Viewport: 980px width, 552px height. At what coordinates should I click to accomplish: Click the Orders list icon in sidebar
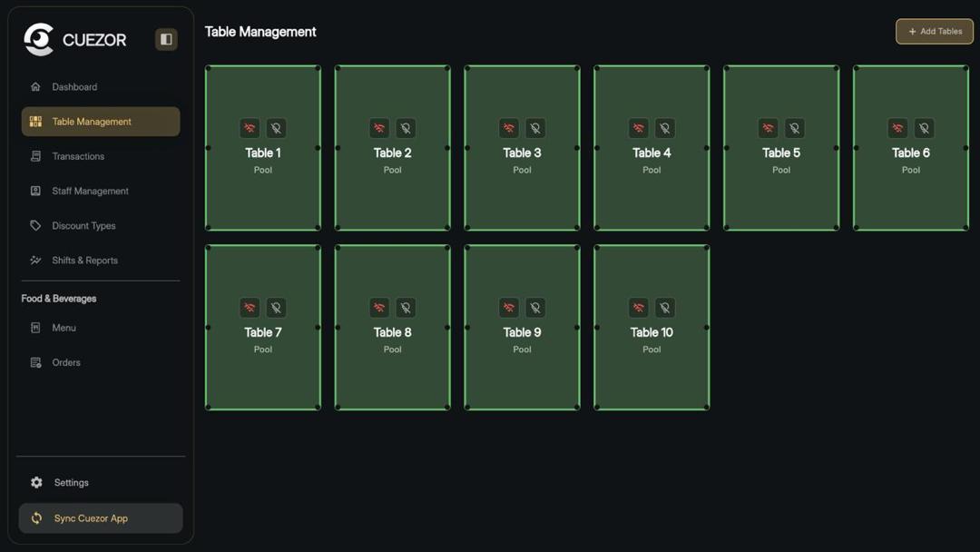pyautogui.click(x=35, y=362)
